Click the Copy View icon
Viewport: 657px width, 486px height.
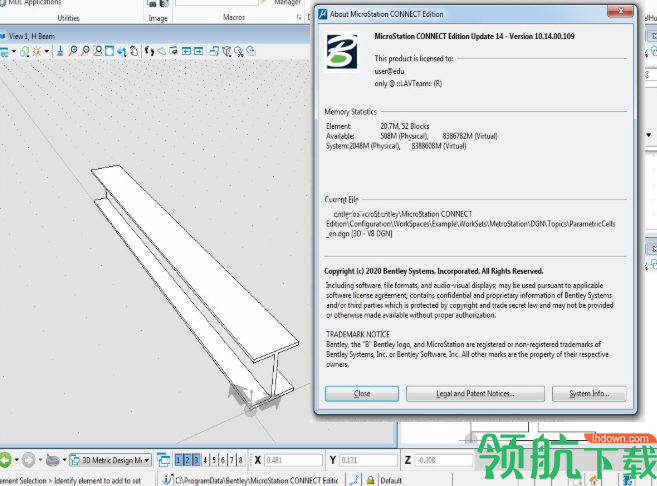click(214, 51)
